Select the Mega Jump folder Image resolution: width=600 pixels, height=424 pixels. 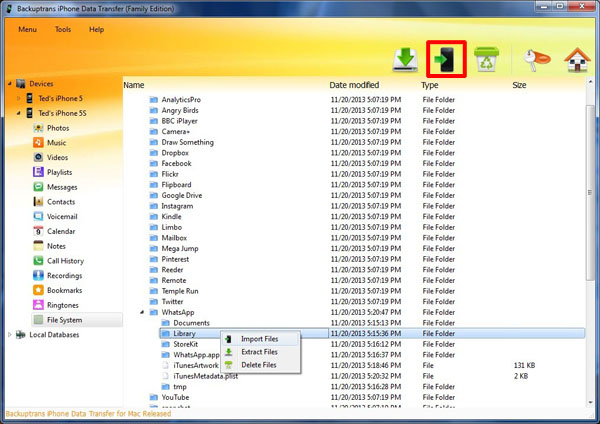coord(180,249)
